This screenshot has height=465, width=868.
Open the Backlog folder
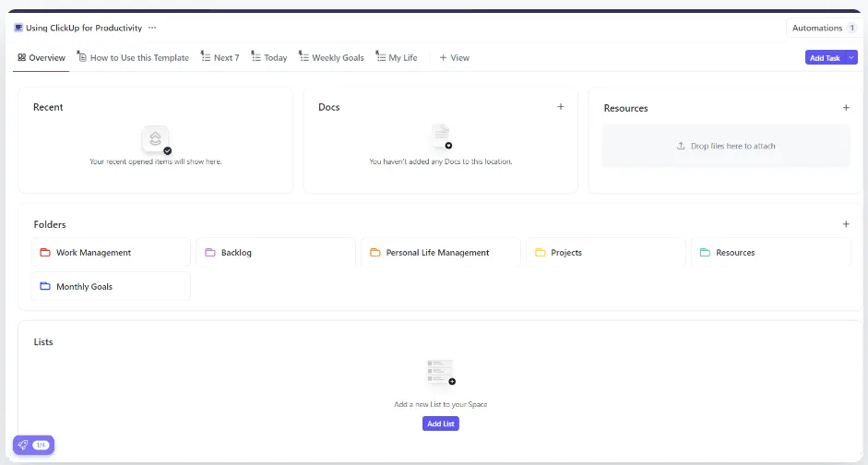(x=276, y=253)
